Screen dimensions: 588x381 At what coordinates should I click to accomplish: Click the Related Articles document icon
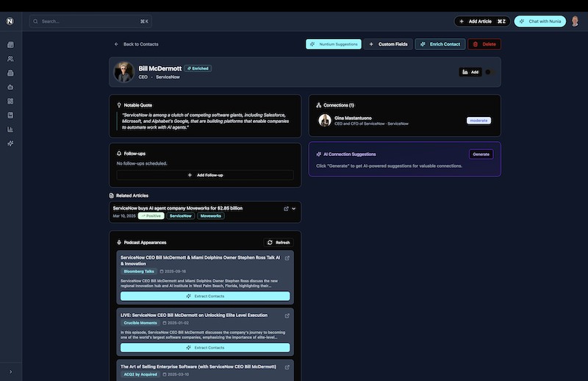(112, 196)
